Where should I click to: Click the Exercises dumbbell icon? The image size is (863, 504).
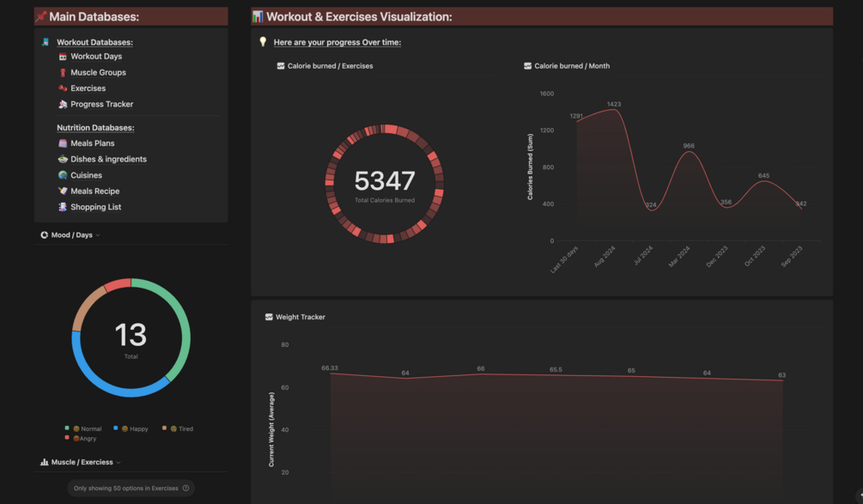(63, 88)
